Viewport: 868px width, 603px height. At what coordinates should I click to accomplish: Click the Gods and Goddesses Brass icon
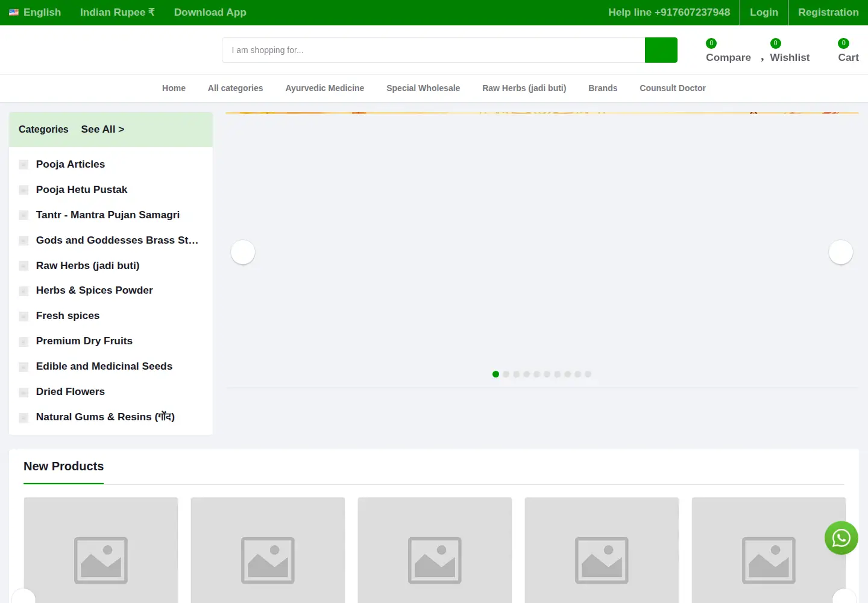[x=24, y=241]
